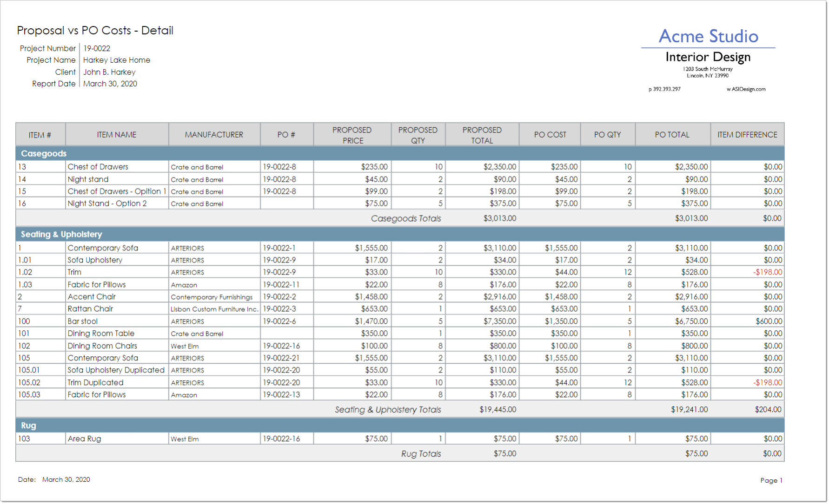Click the footer date March 30, 2020
The width and height of the screenshot is (829, 504).
pyautogui.click(x=66, y=479)
